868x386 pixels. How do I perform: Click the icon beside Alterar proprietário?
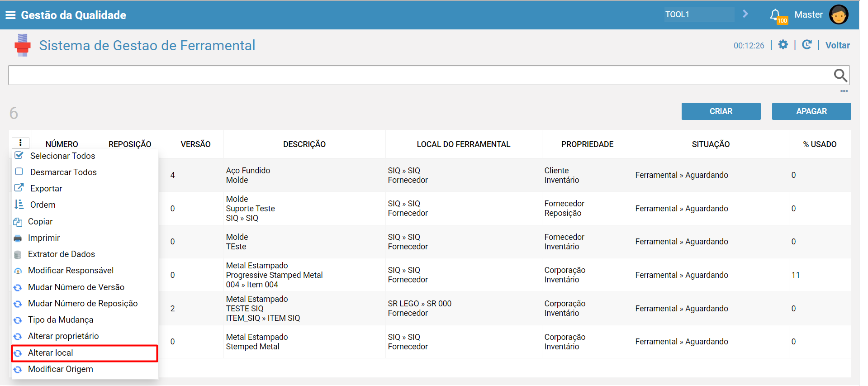click(18, 336)
